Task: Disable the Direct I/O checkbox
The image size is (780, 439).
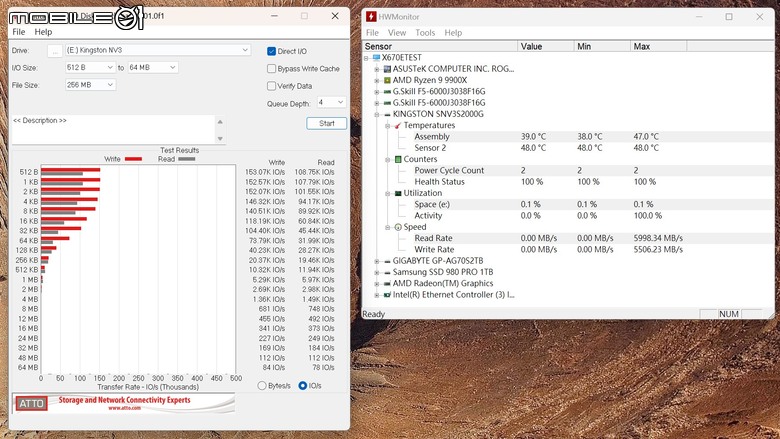Action: 271,51
